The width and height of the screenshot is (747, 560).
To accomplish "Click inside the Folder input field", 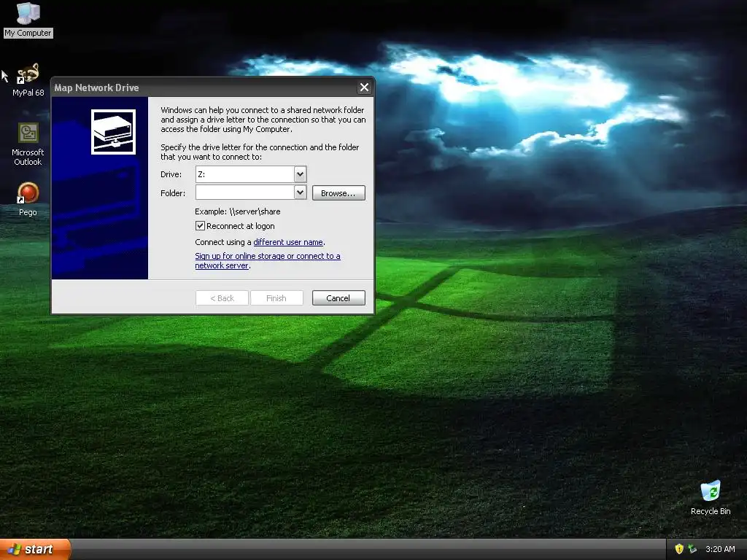I will pyautogui.click(x=245, y=192).
